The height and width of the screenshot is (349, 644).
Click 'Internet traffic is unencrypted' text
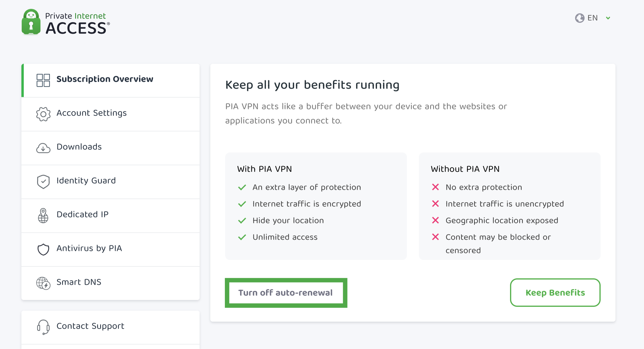[x=505, y=204]
